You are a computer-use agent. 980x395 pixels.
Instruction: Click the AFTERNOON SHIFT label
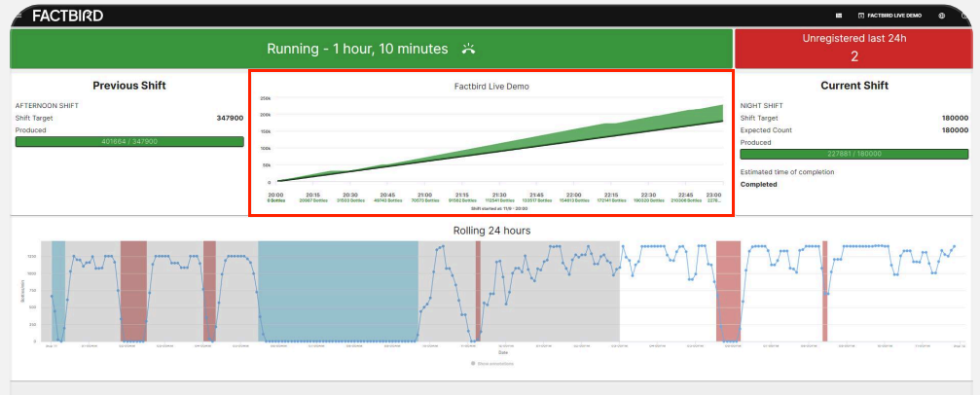(x=47, y=106)
